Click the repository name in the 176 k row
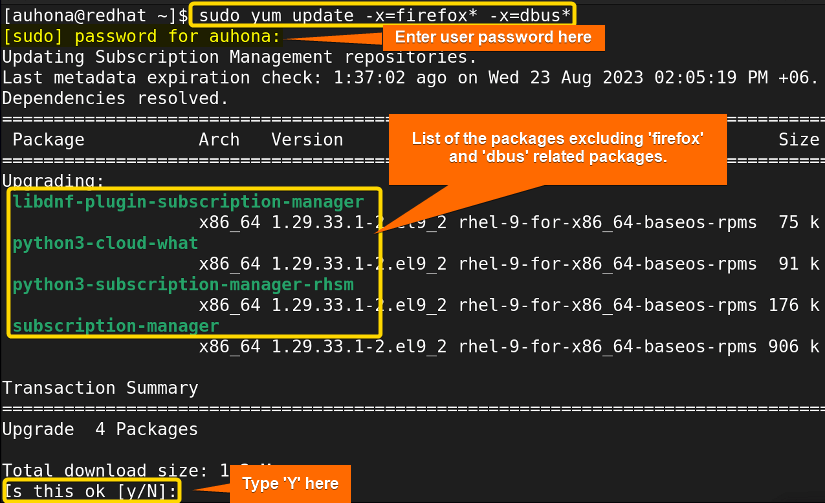 tap(608, 306)
